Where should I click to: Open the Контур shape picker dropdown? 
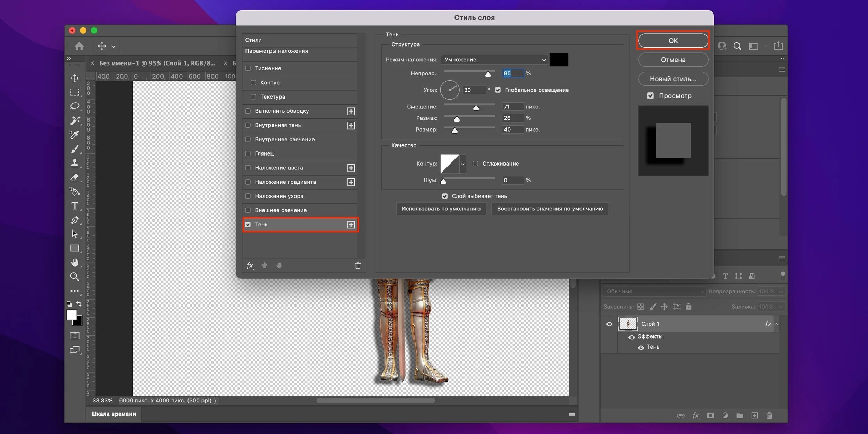462,164
